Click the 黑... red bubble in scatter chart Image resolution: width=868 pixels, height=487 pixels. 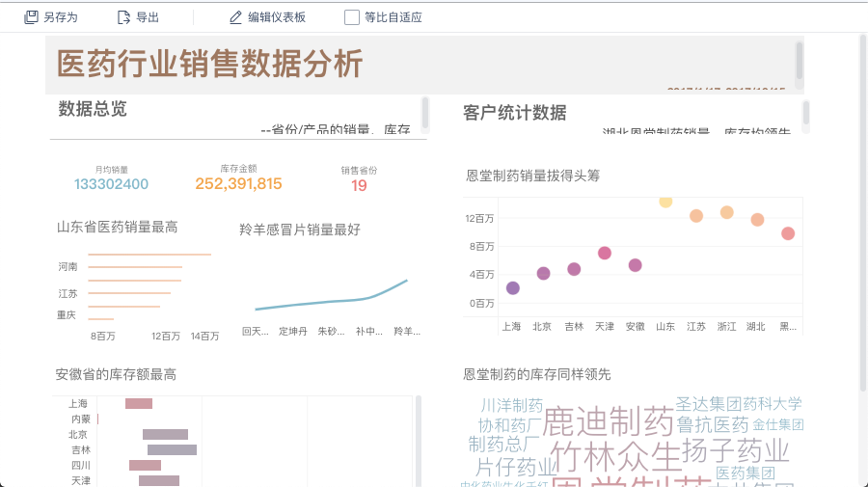click(788, 233)
